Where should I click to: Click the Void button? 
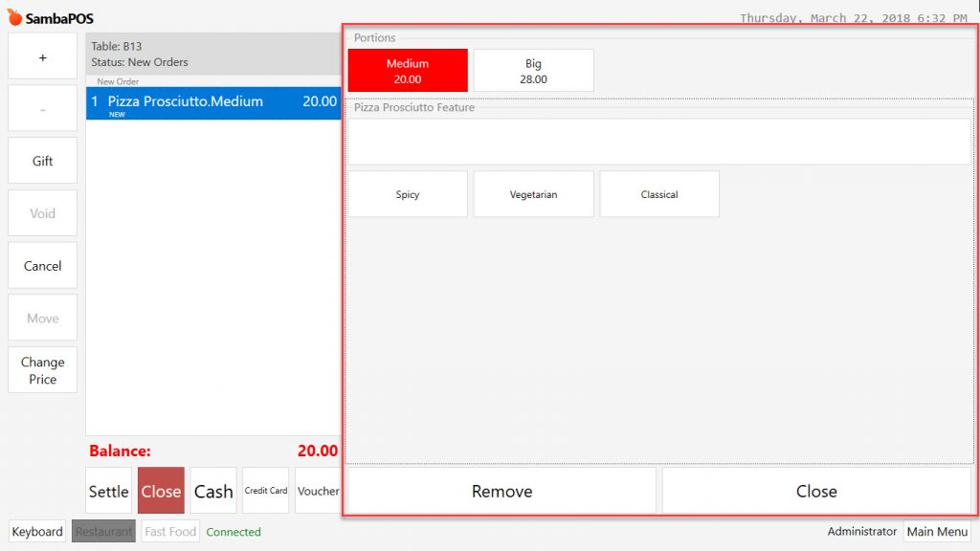(42, 213)
